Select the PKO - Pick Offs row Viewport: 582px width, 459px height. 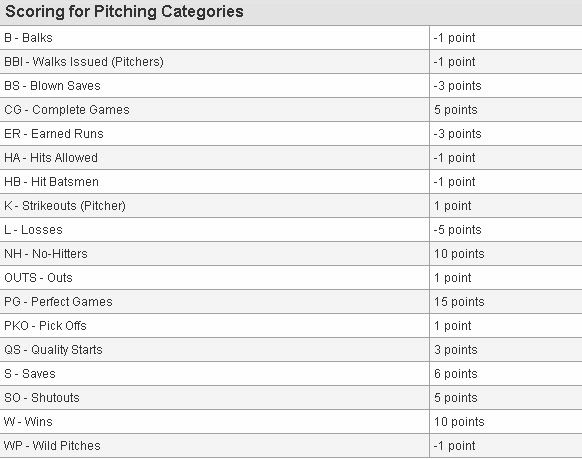pos(291,326)
